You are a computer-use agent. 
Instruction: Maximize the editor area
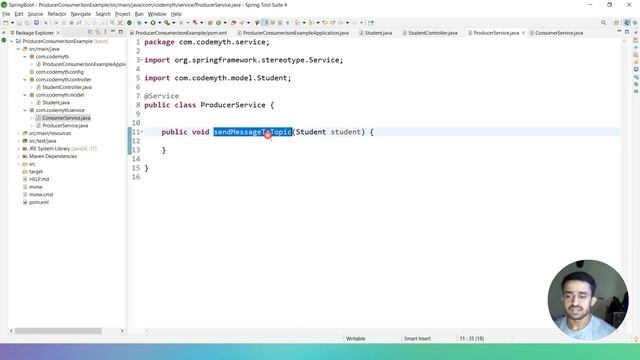coord(627,32)
